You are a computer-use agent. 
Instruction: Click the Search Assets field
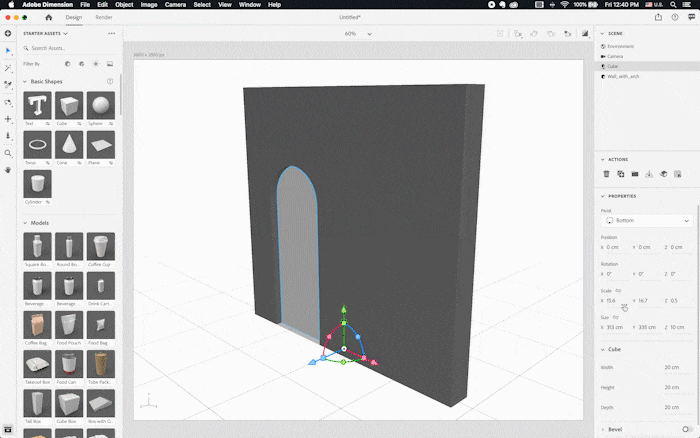click(69, 48)
